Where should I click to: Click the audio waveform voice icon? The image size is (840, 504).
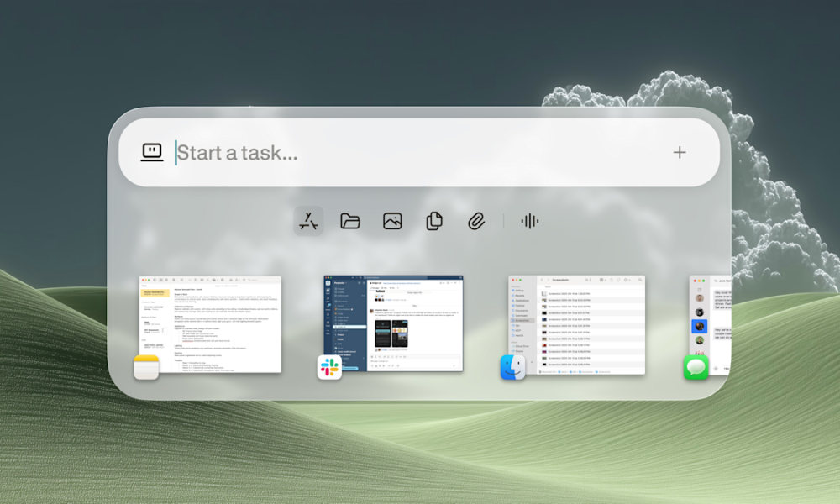(x=529, y=221)
